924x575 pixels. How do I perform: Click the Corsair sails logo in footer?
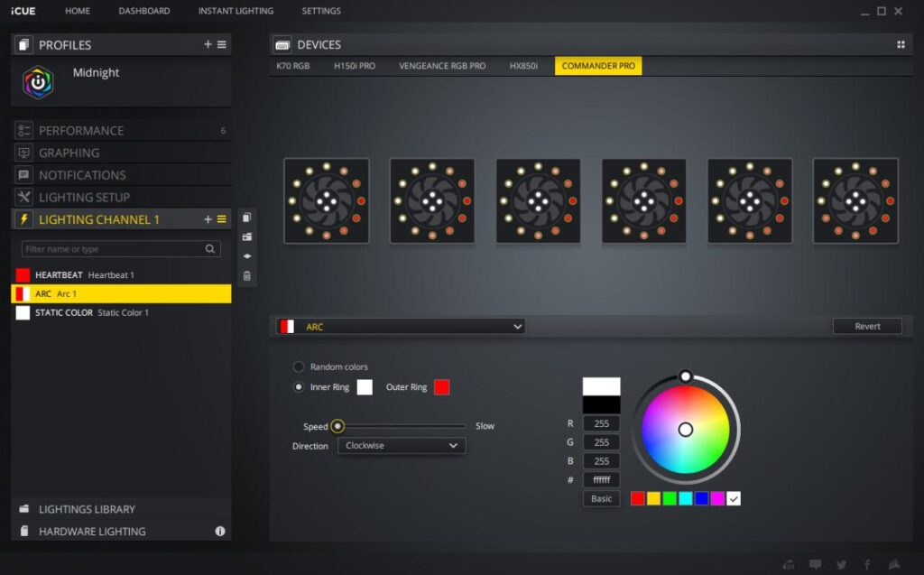(894, 564)
